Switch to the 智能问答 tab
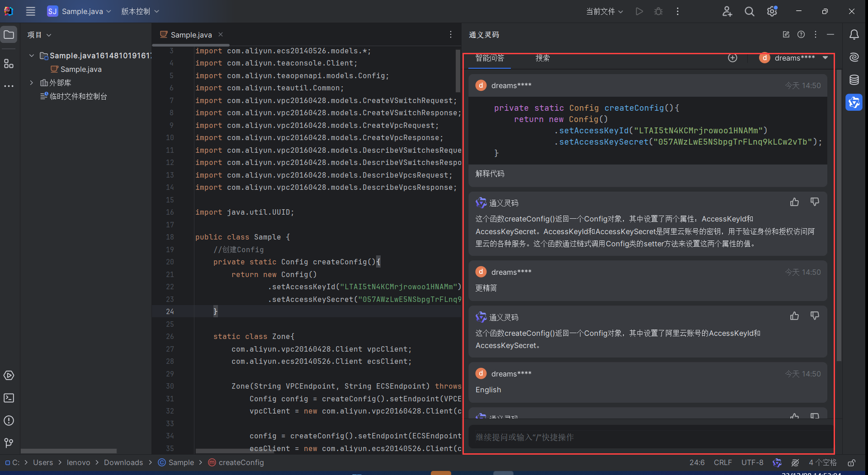 click(x=490, y=58)
